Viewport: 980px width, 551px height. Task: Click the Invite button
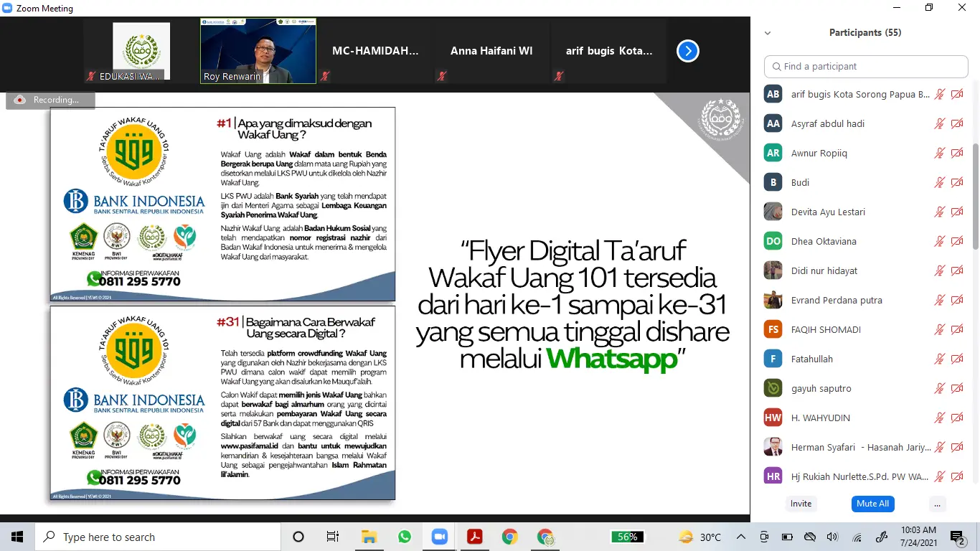tap(801, 504)
